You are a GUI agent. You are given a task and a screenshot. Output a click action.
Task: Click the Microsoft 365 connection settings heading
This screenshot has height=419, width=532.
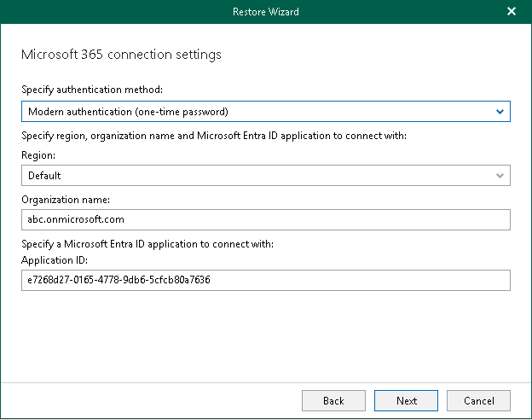pyautogui.click(x=120, y=55)
